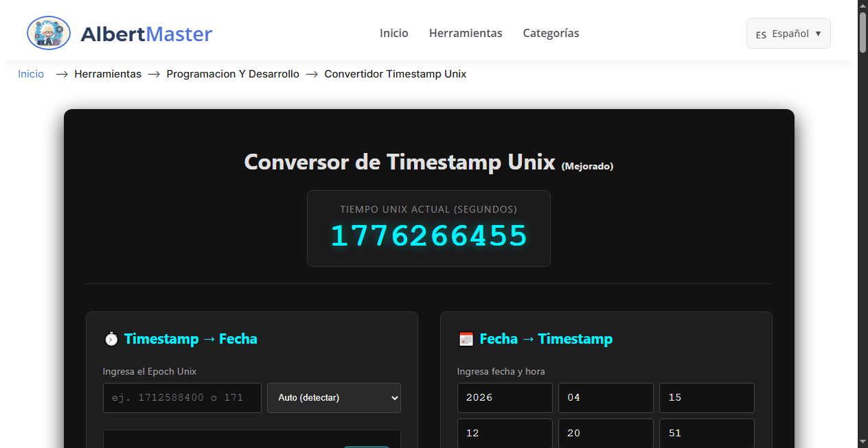Image resolution: width=868 pixels, height=448 pixels.
Task: Follow the Inicio breadcrumb link
Action: [x=31, y=74]
